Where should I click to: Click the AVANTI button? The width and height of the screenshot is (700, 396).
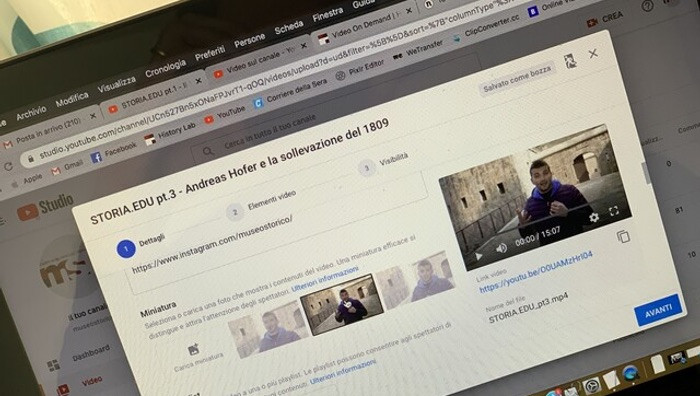(658, 310)
